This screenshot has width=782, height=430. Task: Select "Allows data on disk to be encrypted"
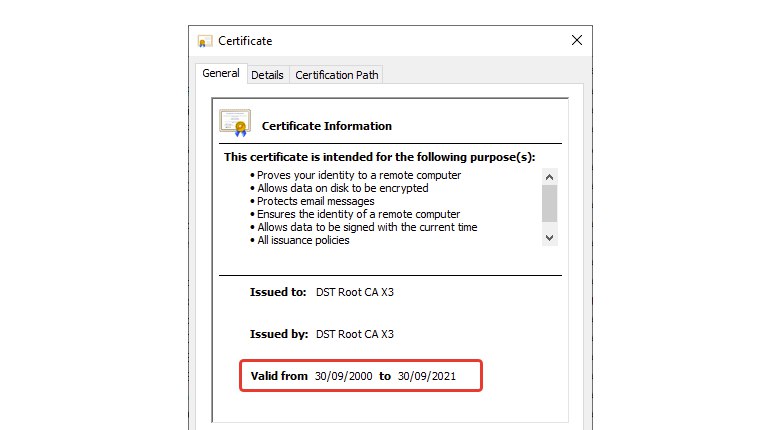click(x=342, y=188)
